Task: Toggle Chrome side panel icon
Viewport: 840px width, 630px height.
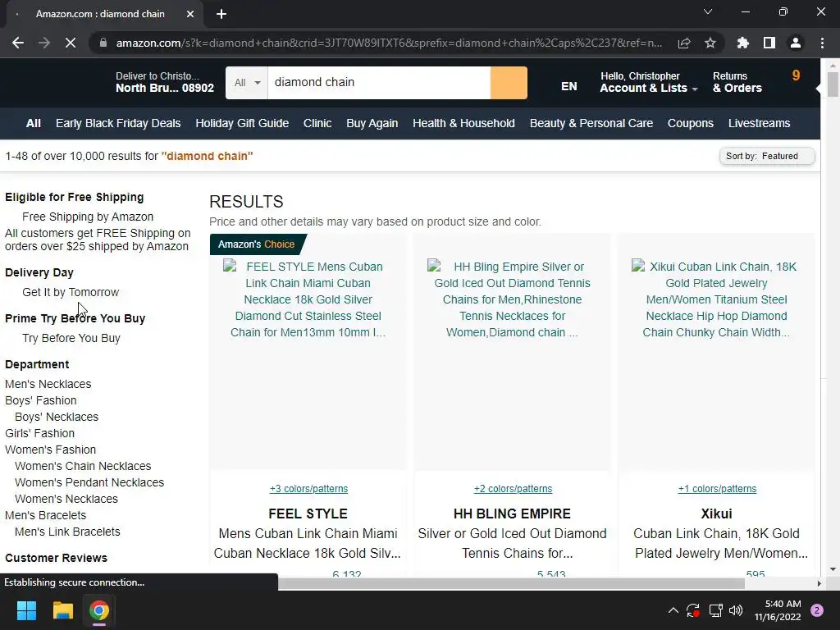Action: tap(769, 43)
